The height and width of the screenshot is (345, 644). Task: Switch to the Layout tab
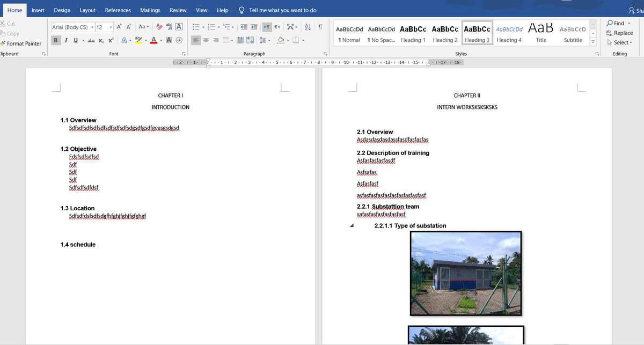[88, 10]
